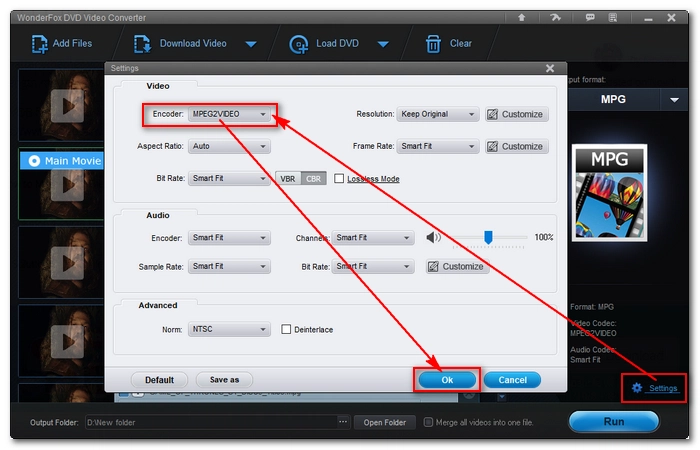This screenshot has height=450, width=700.
Task: Open the video Bit Rate dropdown
Action: 229,179
